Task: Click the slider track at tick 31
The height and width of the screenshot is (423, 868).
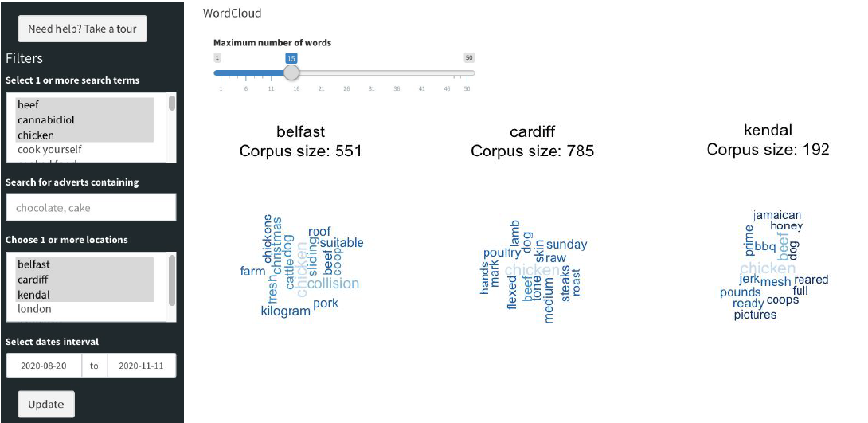Action: pos(372,73)
